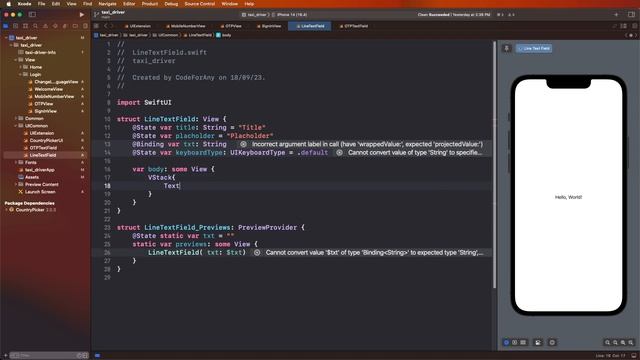This screenshot has height=360, width=640.
Task: Open the canvas device settings icon
Action: pyautogui.click(x=538, y=342)
